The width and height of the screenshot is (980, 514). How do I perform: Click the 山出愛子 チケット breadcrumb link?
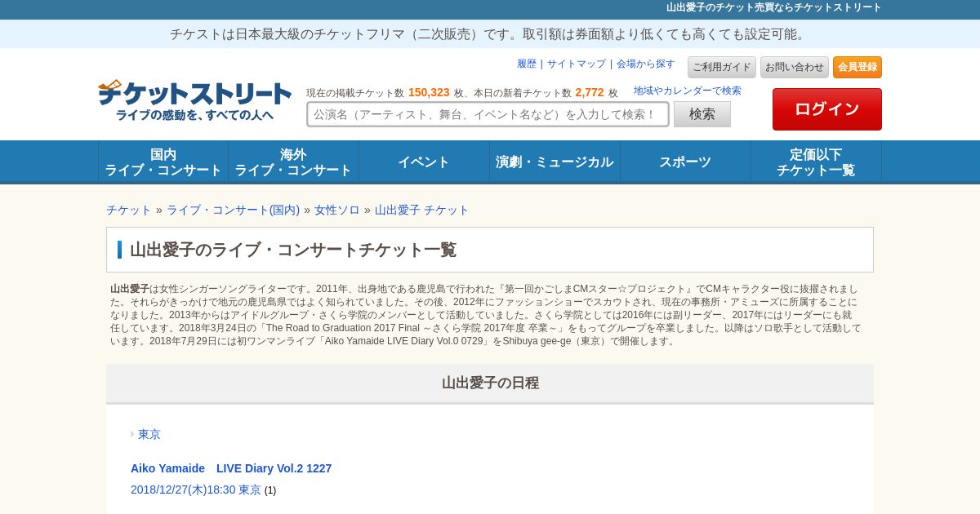click(x=422, y=210)
